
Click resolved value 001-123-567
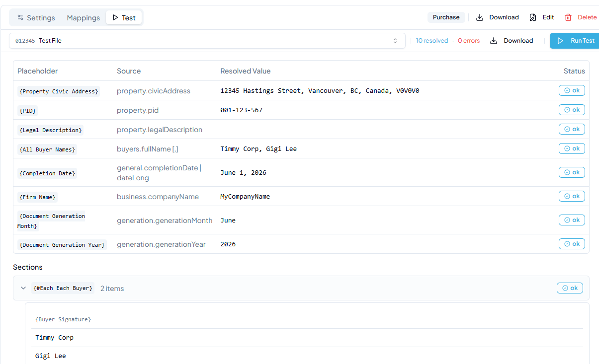coord(241,110)
